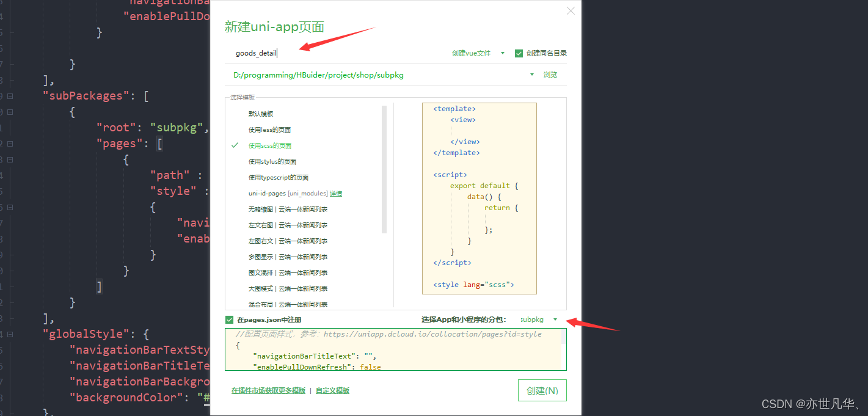Click the template list vertical scrollbar
868x416 pixels.
pyautogui.click(x=384, y=169)
